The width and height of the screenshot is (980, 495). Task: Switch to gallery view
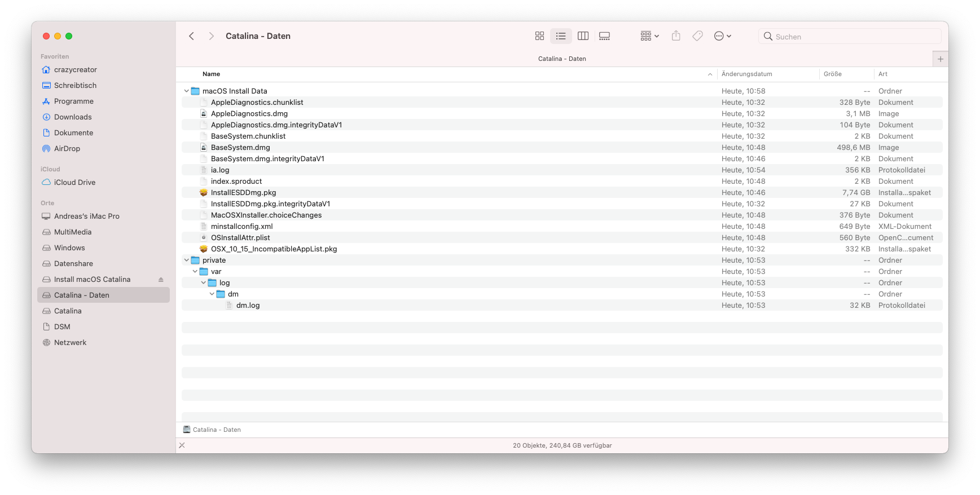point(604,36)
